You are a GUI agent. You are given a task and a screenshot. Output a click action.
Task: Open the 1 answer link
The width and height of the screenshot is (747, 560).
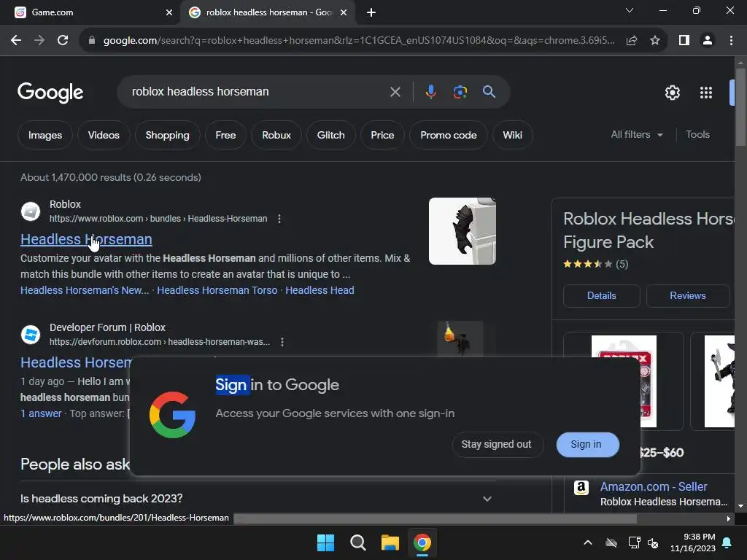(41, 413)
